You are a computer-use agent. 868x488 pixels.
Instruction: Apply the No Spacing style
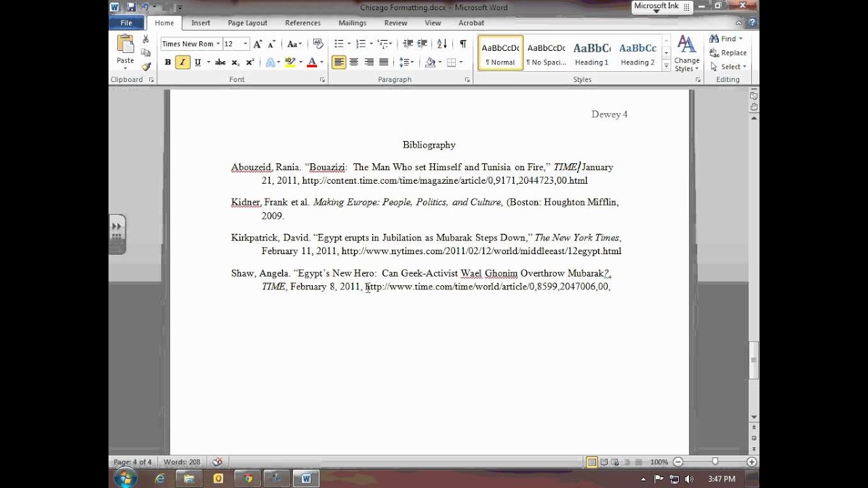546,53
